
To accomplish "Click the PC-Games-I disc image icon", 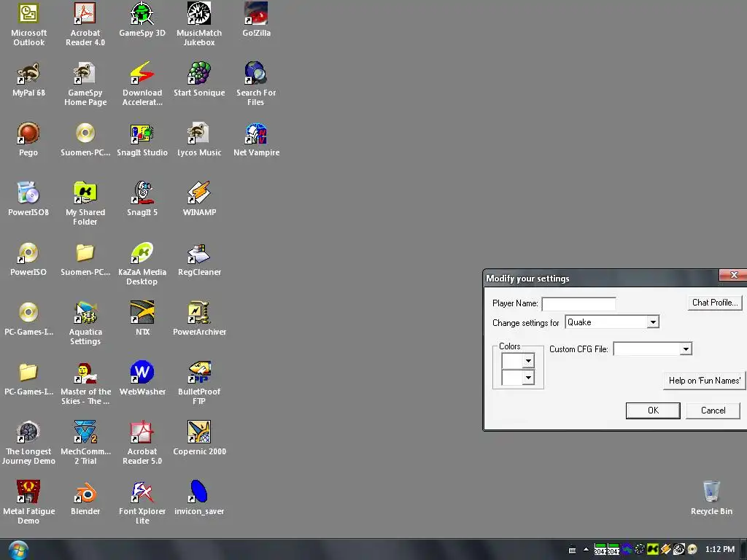I will point(28,313).
